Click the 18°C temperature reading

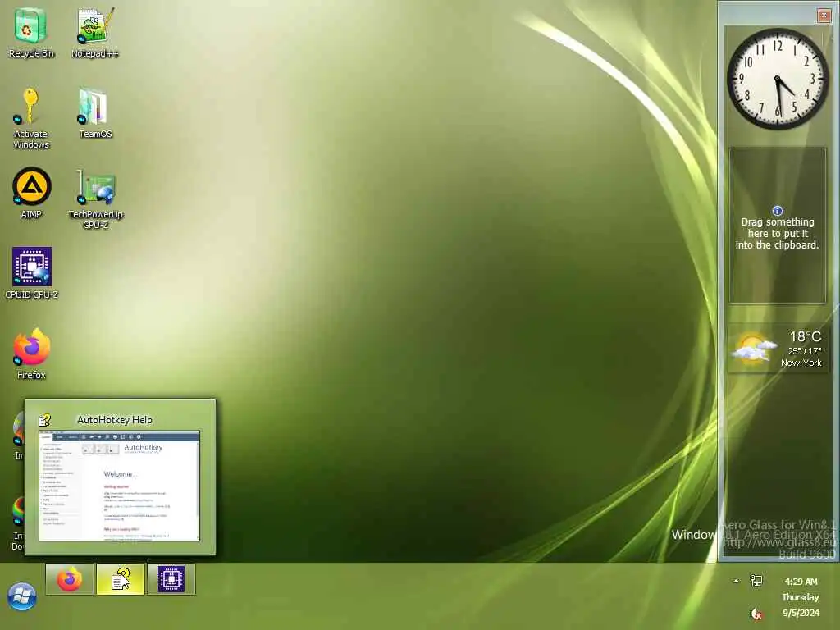point(806,336)
